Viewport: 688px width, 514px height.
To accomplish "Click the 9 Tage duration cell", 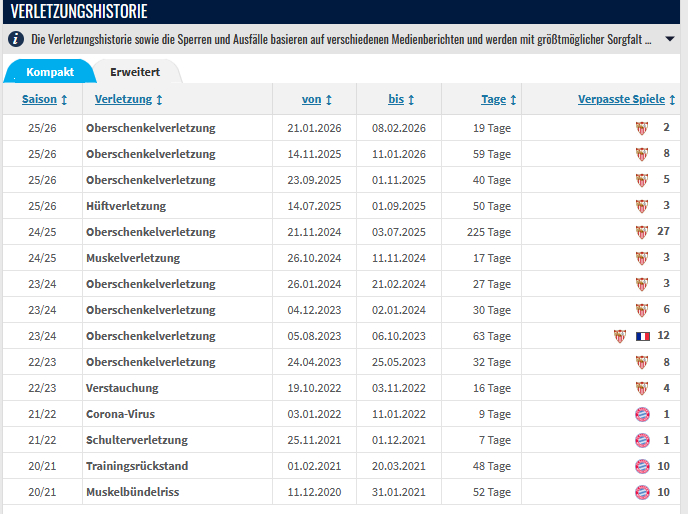I will (495, 414).
